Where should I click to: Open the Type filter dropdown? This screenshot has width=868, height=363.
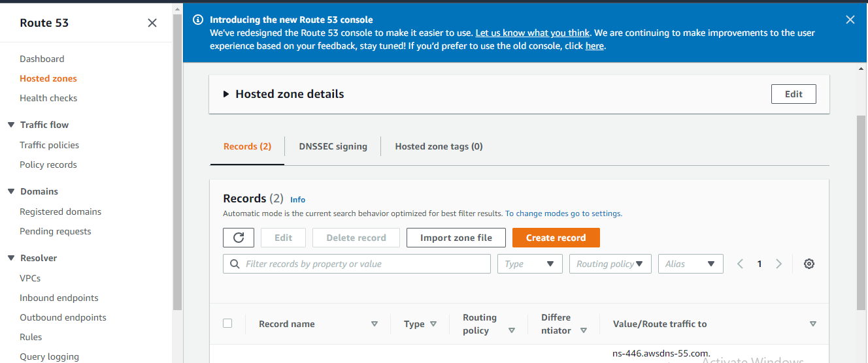[x=529, y=264]
